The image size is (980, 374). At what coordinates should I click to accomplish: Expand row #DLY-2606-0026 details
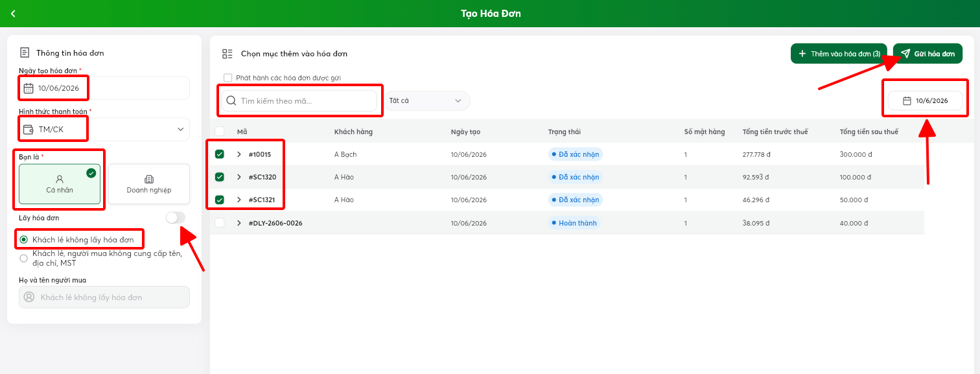239,223
